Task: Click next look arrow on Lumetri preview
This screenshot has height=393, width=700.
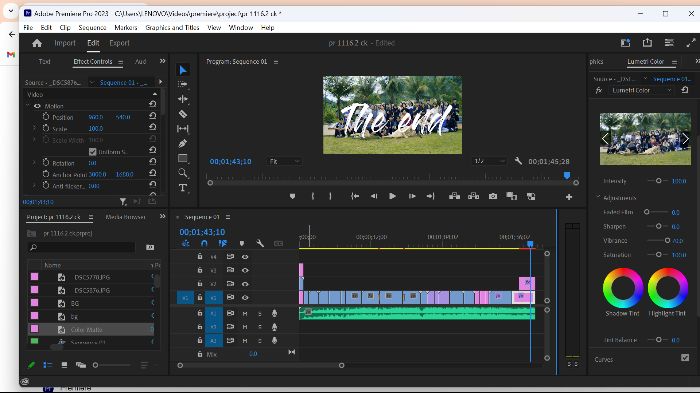Action: pos(685,139)
